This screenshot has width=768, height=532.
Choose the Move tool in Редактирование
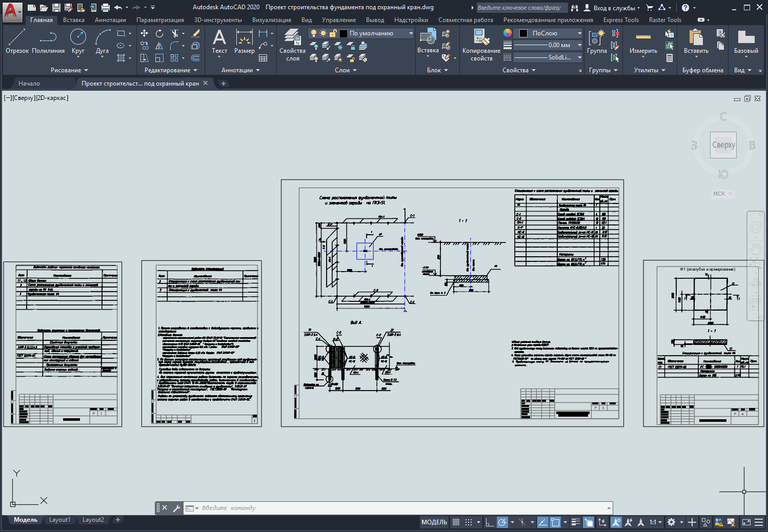(x=145, y=33)
